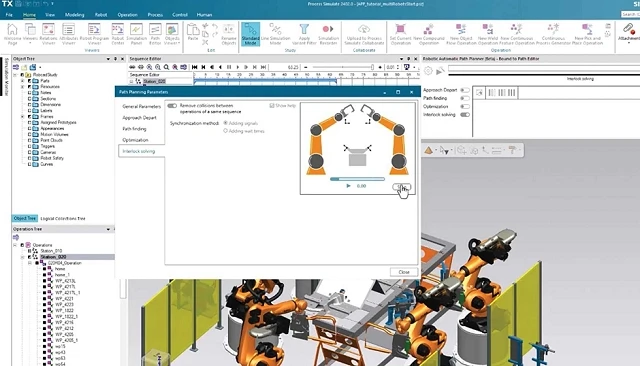This screenshot has height=366, width=640.
Task: Open Approach Depart section in dialog
Action: click(x=139, y=118)
